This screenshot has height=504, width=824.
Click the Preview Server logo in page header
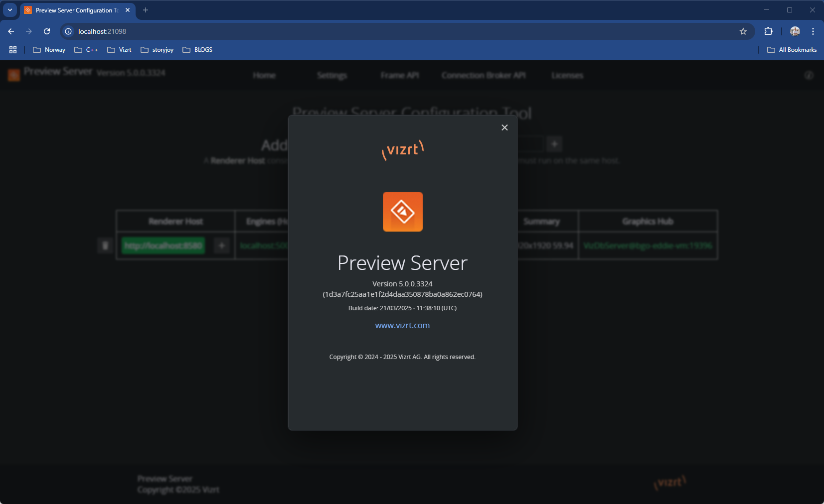point(14,75)
